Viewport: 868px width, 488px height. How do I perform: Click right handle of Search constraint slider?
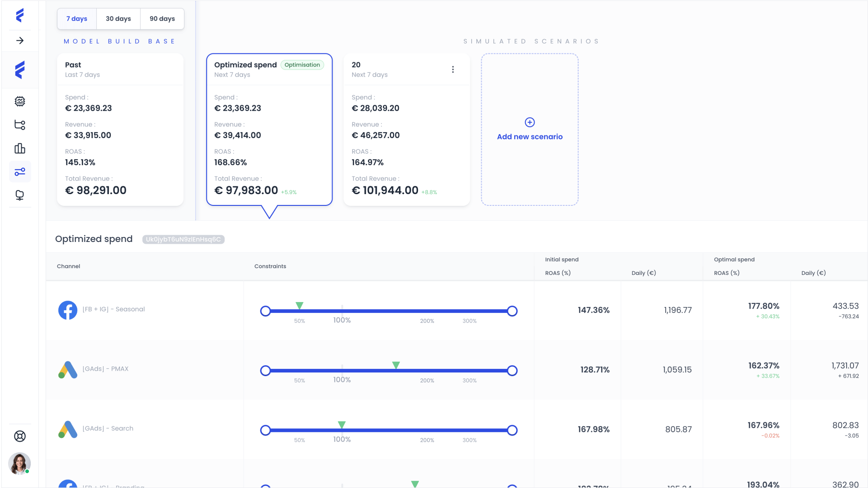click(512, 430)
